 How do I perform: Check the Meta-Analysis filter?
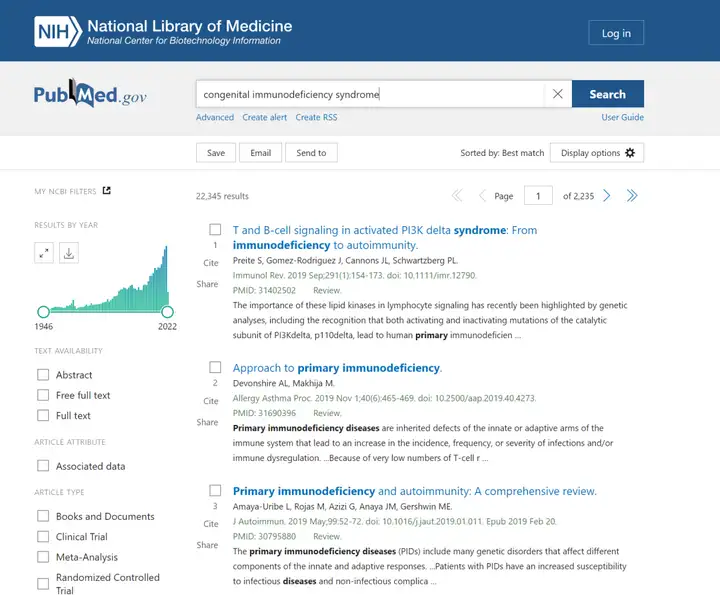point(43,557)
